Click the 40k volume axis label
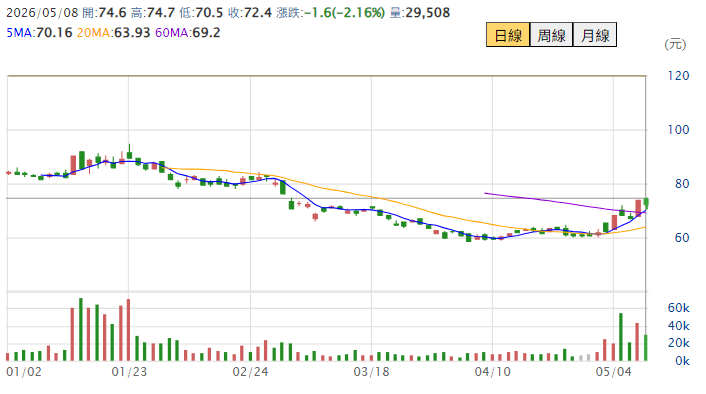The width and height of the screenshot is (706, 394). [x=679, y=326]
